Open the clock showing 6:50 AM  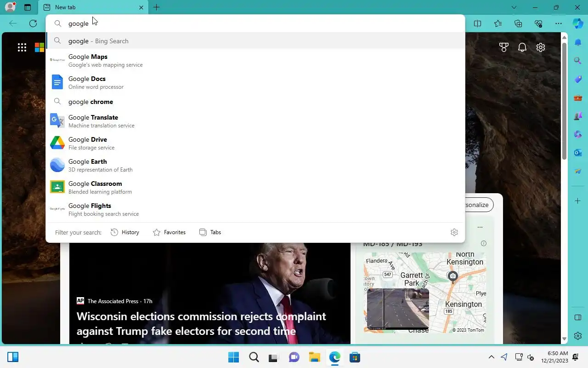[x=554, y=357]
